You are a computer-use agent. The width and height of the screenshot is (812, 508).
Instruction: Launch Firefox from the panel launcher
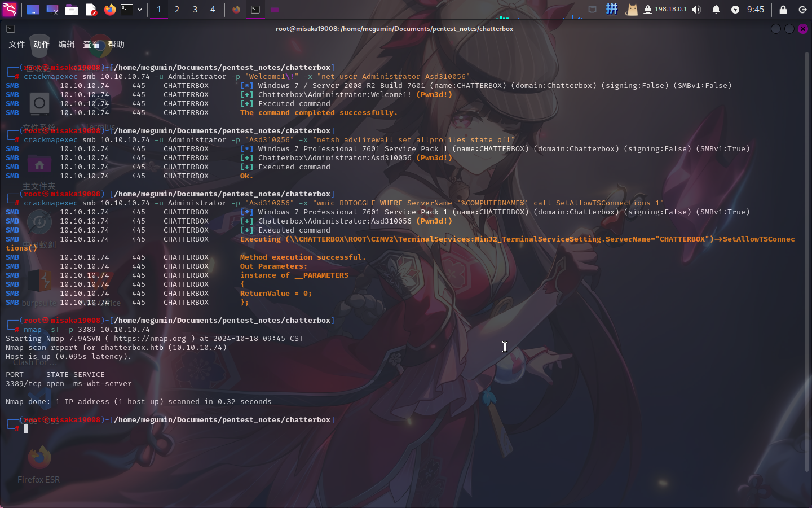[110, 10]
